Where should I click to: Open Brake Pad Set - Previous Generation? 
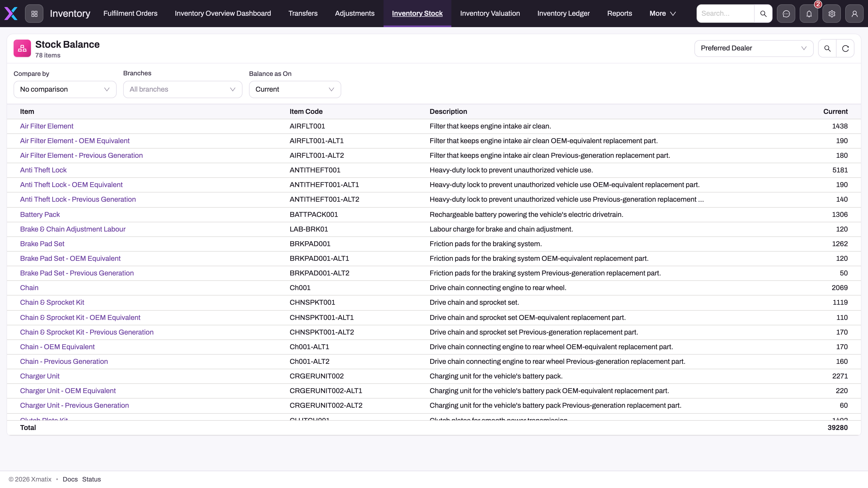(77, 273)
